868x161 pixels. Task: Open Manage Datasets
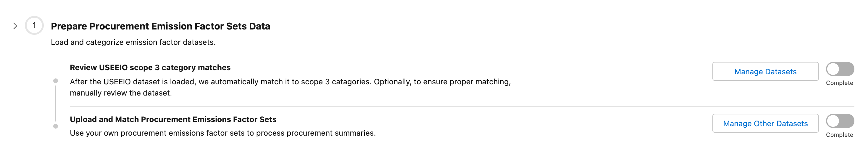click(x=765, y=72)
